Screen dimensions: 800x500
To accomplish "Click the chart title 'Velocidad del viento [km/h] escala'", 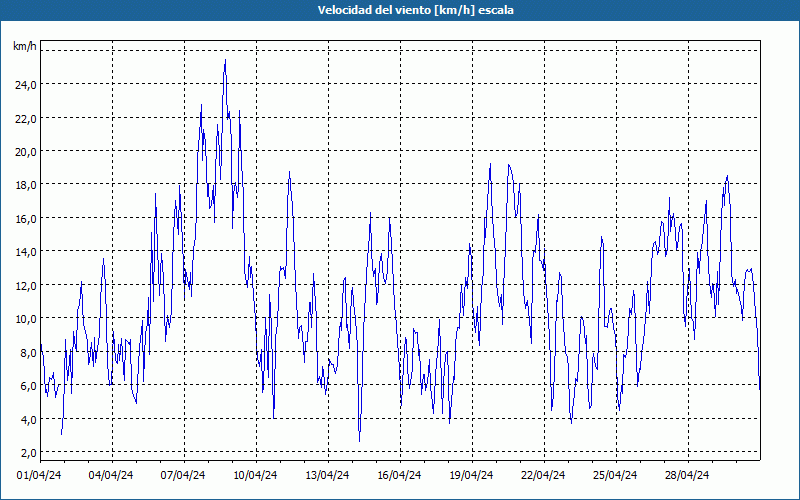I will click(415, 10).
